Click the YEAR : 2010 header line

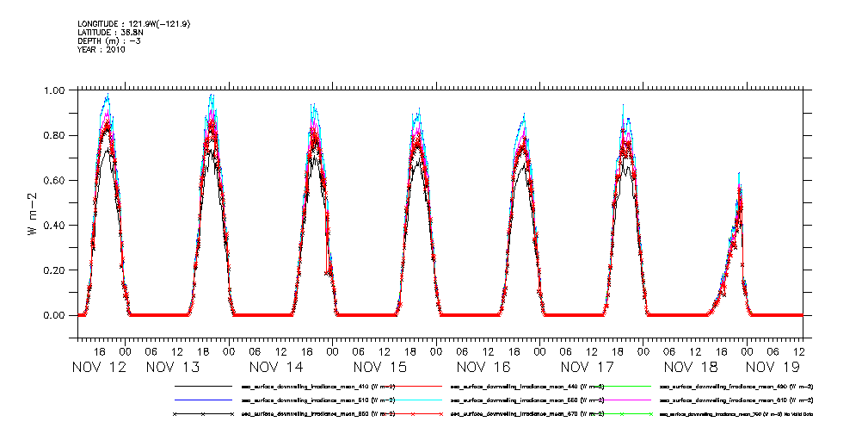102,49
